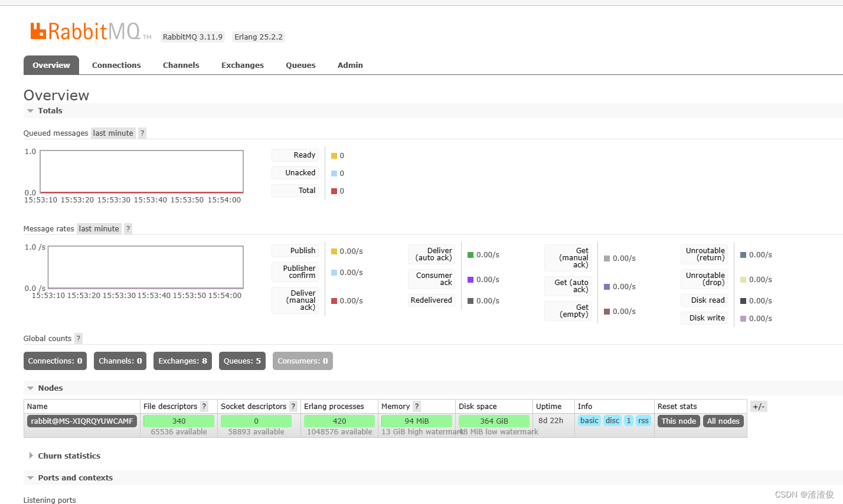This screenshot has height=504, width=843.
Task: Click the Erlang 25.2.2 version label
Action: 259,37
